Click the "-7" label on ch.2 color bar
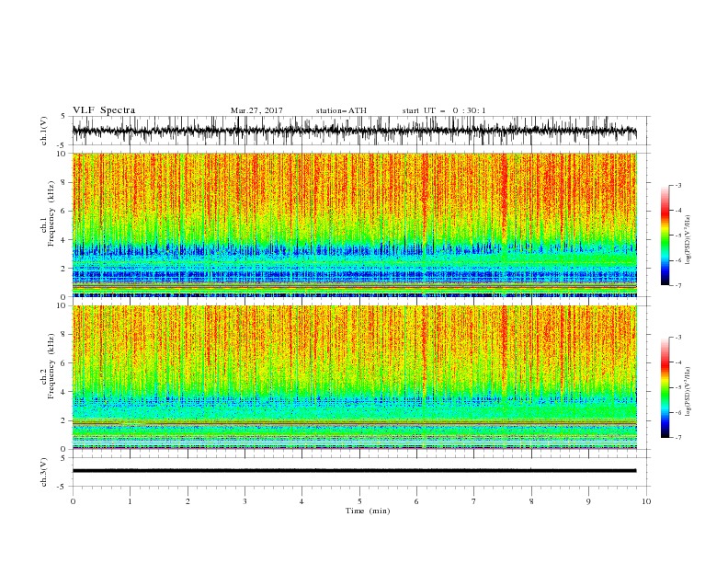Viewport: 728px width, 563px height. point(677,437)
